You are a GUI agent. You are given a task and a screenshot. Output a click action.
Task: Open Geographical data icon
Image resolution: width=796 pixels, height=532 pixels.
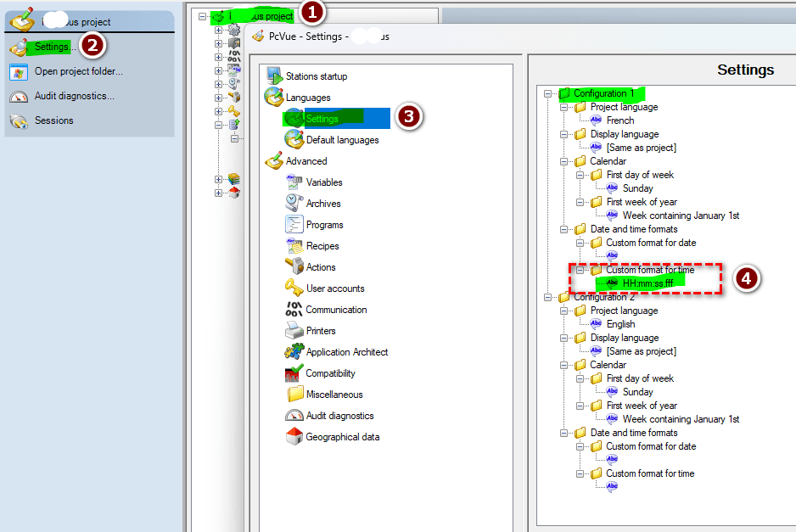point(294,437)
